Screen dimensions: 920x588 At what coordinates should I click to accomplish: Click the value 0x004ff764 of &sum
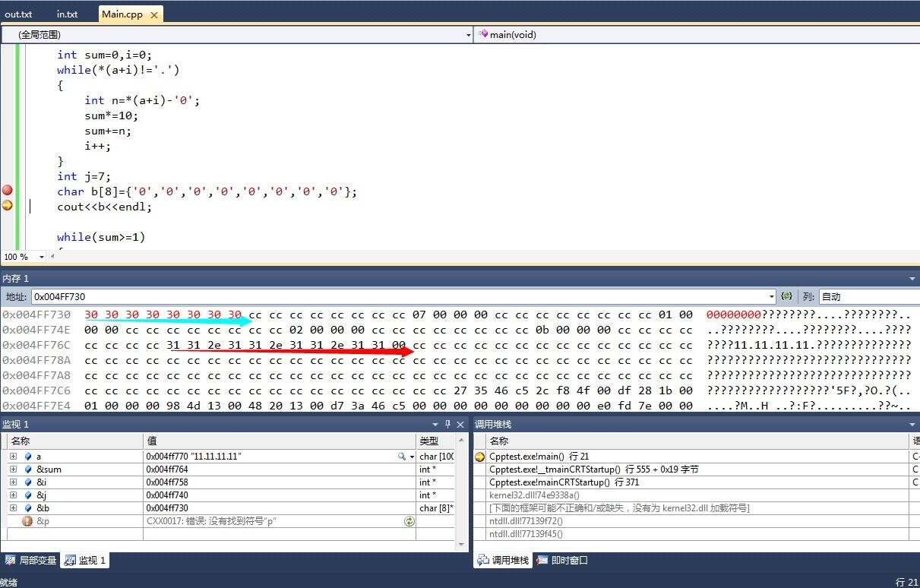(x=167, y=469)
